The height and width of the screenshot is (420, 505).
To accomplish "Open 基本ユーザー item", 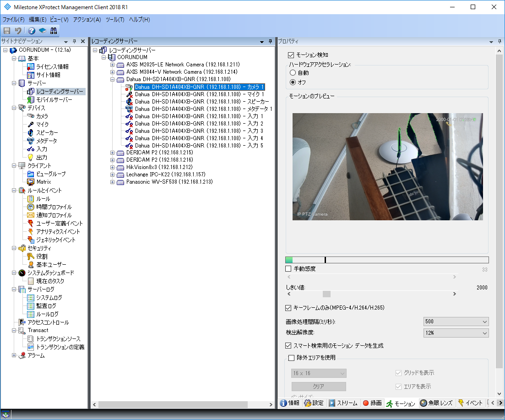I will (51, 265).
